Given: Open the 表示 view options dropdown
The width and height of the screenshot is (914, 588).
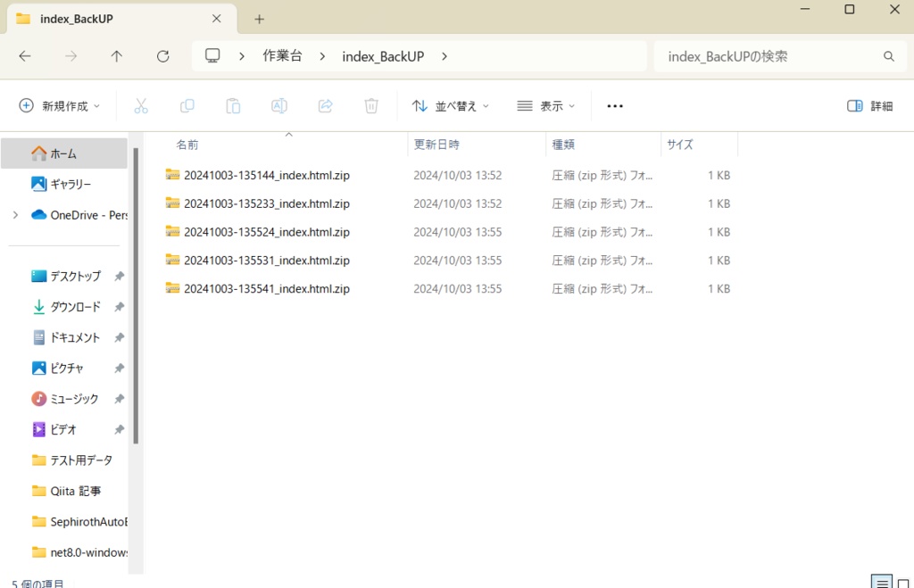Looking at the screenshot, I should pos(546,105).
